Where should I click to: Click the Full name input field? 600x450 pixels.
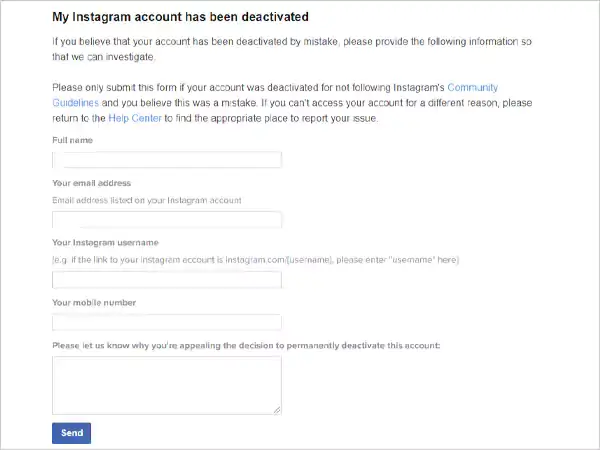pos(167,160)
